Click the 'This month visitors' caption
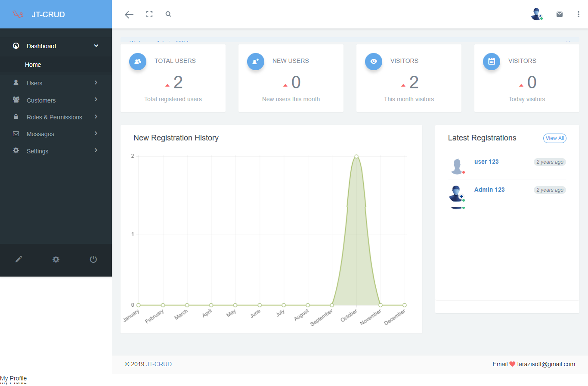This screenshot has width=588, height=386. point(409,99)
